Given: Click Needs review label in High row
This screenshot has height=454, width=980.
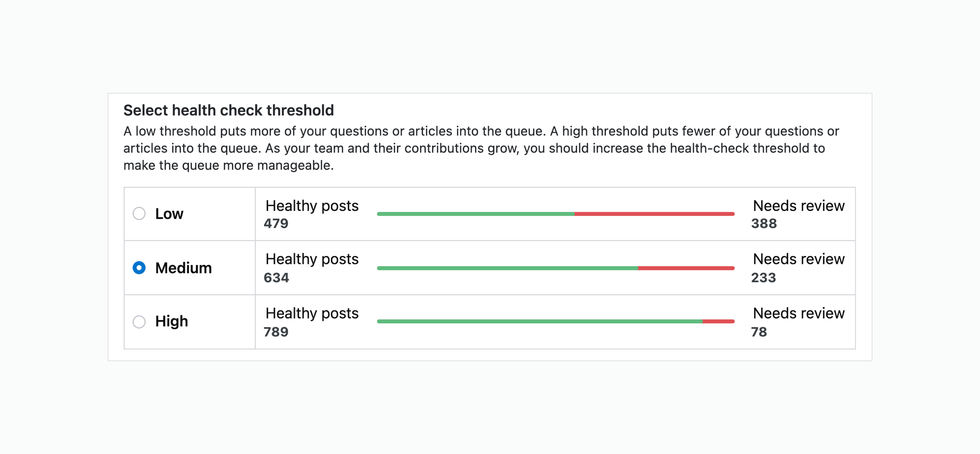Looking at the screenshot, I should 798,313.
